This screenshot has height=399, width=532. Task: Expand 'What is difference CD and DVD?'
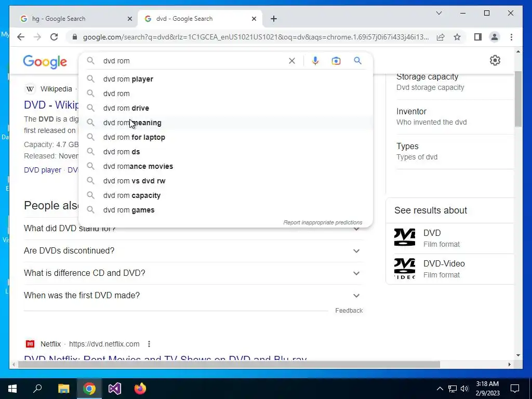click(193, 273)
